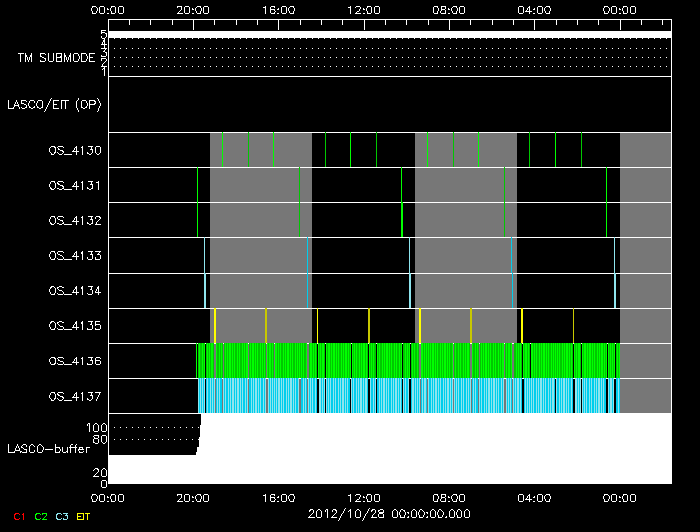700x532 pixels.
Task: Click the OS_4136 row label
Action: coord(75,361)
